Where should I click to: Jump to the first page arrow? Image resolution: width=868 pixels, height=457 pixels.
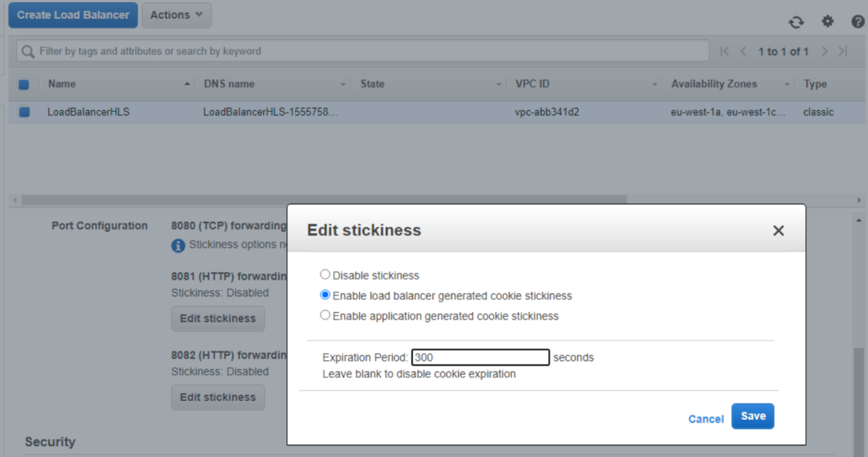(x=724, y=51)
